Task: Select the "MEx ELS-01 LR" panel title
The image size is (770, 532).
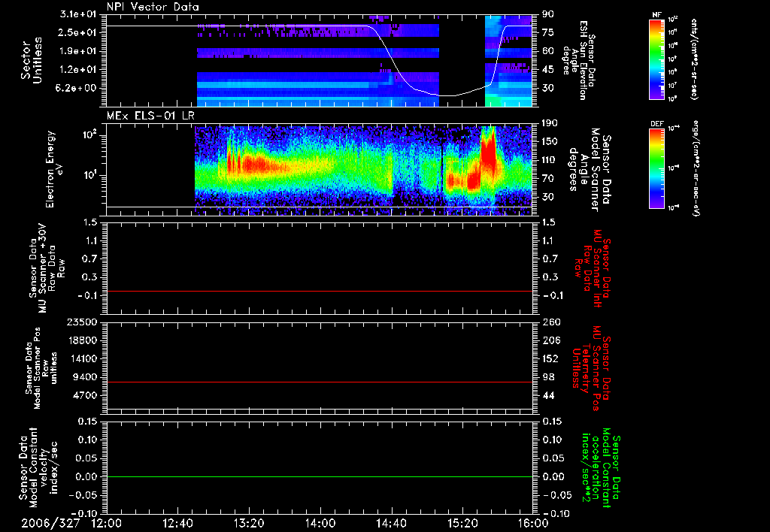Action: click(x=150, y=116)
